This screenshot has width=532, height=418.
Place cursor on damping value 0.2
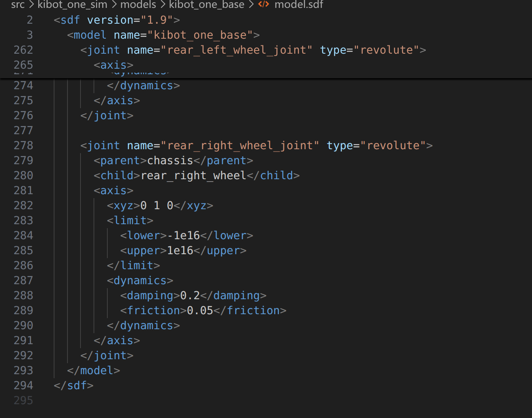click(190, 296)
